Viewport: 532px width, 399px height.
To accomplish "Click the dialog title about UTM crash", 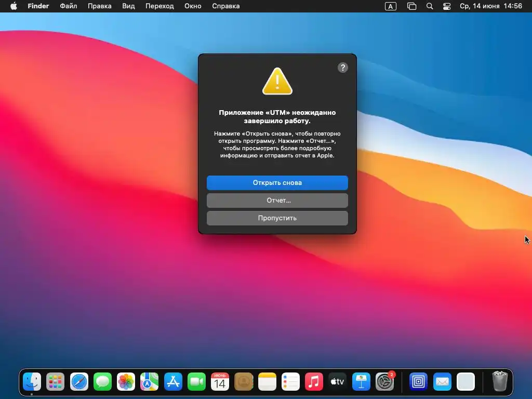I will (277, 116).
